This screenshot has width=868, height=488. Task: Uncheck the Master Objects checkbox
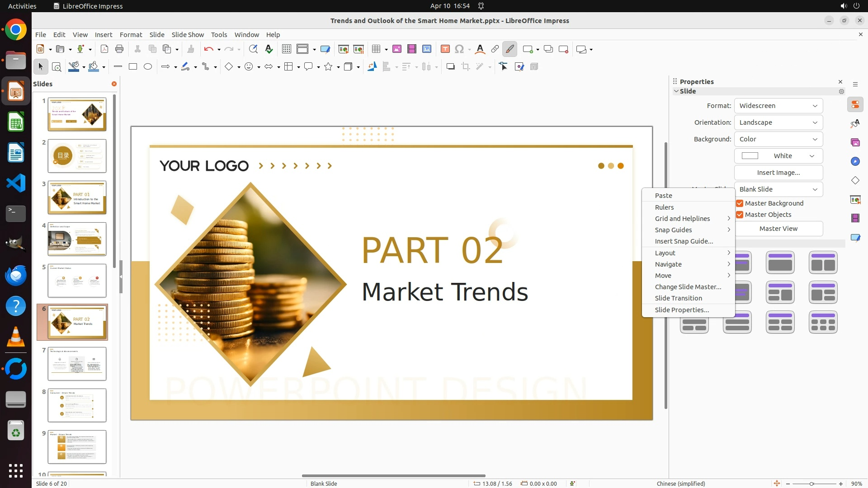[740, 215]
